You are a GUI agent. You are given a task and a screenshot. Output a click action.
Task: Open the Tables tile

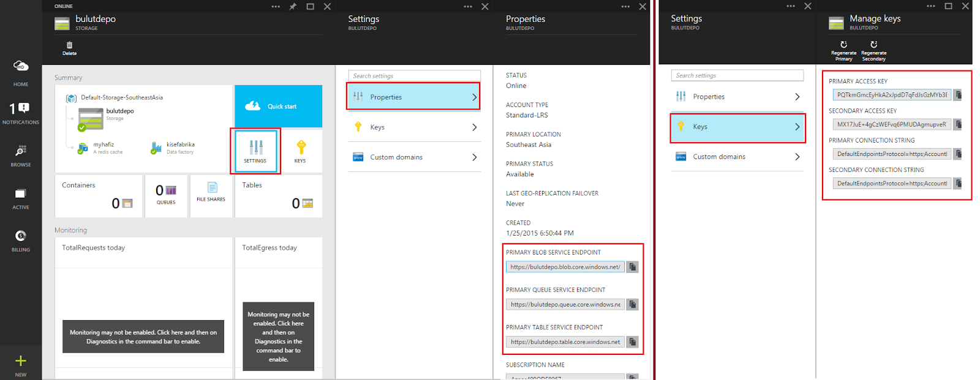279,196
